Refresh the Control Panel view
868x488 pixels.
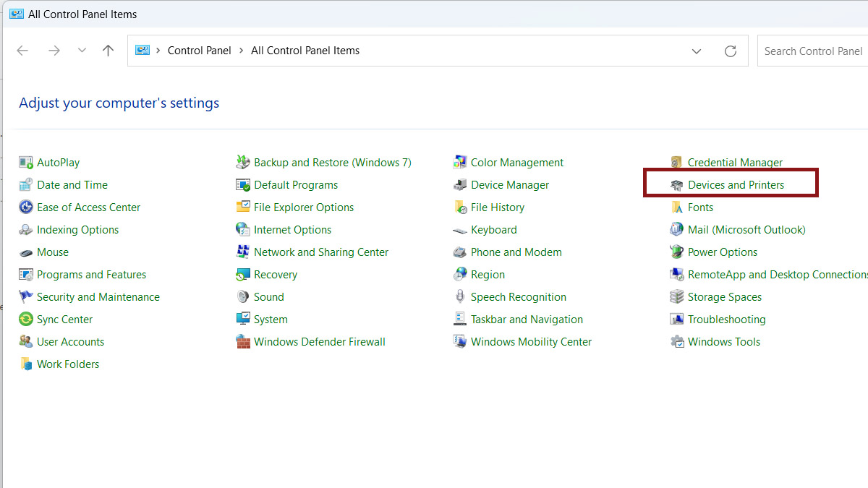point(731,51)
